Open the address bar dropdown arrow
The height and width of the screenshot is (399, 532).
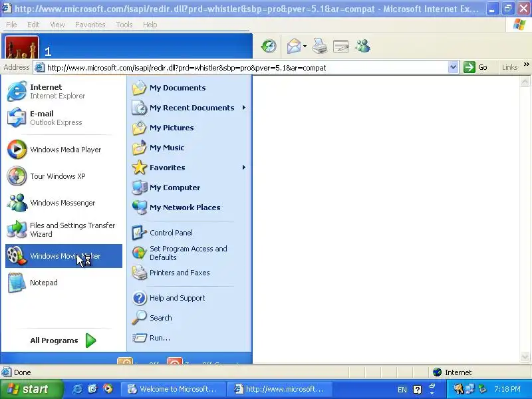[453, 67]
